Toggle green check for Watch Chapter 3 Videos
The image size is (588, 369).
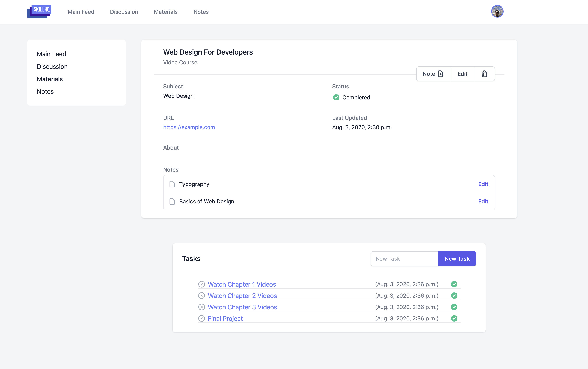tap(454, 307)
